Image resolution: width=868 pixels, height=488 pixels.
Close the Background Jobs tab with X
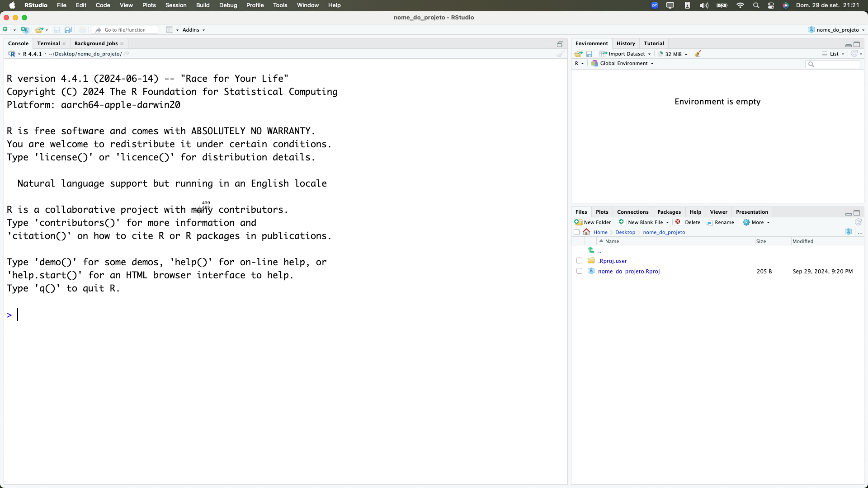click(x=122, y=44)
